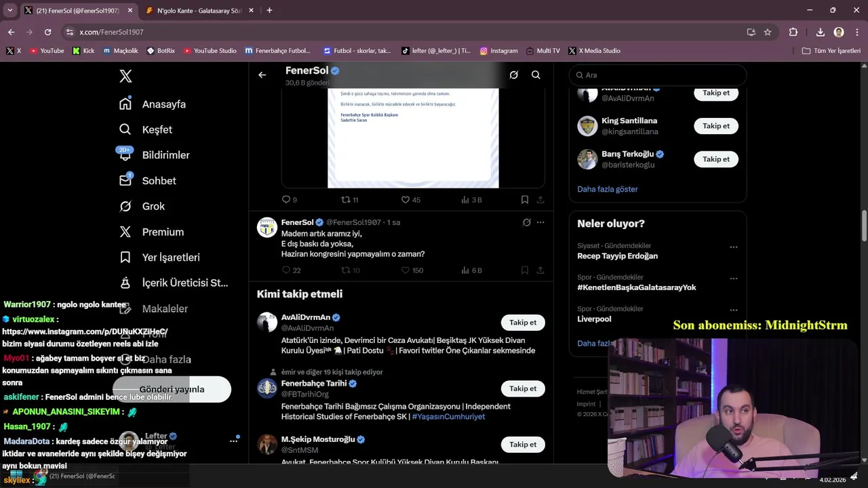Image resolution: width=868 pixels, height=488 pixels.
Task: Repost the Haziran kongresi post
Action: (x=351, y=270)
